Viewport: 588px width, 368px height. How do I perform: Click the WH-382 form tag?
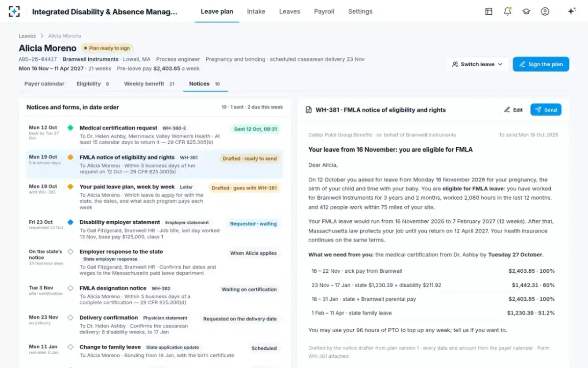coord(161,289)
